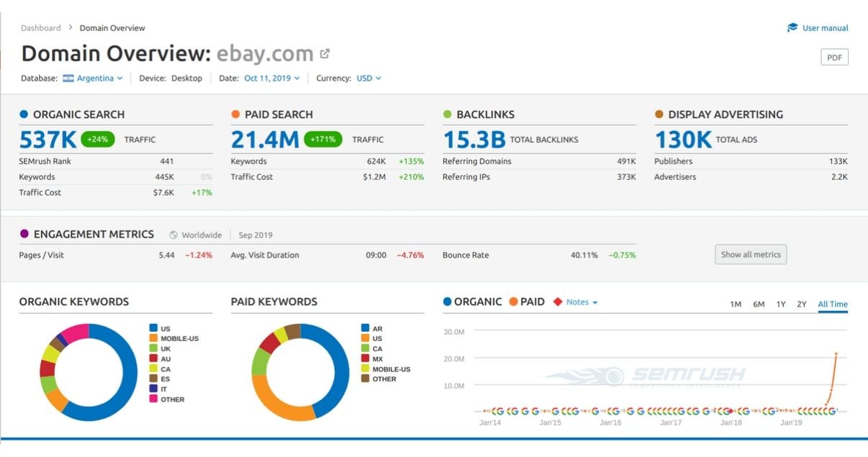Open the User manual link

click(825, 28)
